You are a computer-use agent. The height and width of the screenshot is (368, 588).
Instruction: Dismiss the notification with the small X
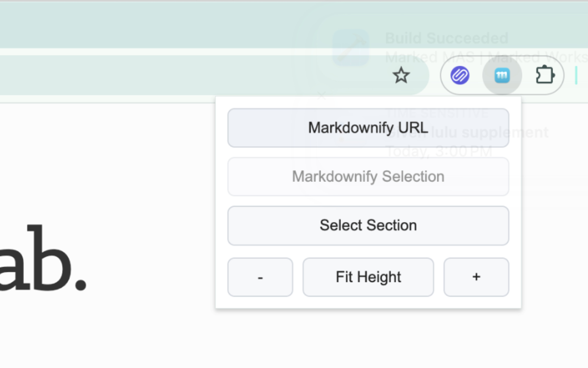point(322,96)
